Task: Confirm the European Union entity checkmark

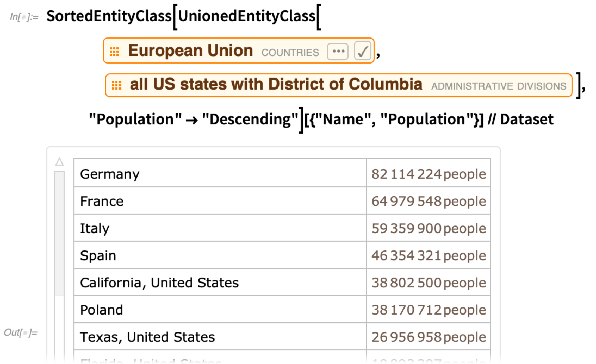Action: (362, 51)
